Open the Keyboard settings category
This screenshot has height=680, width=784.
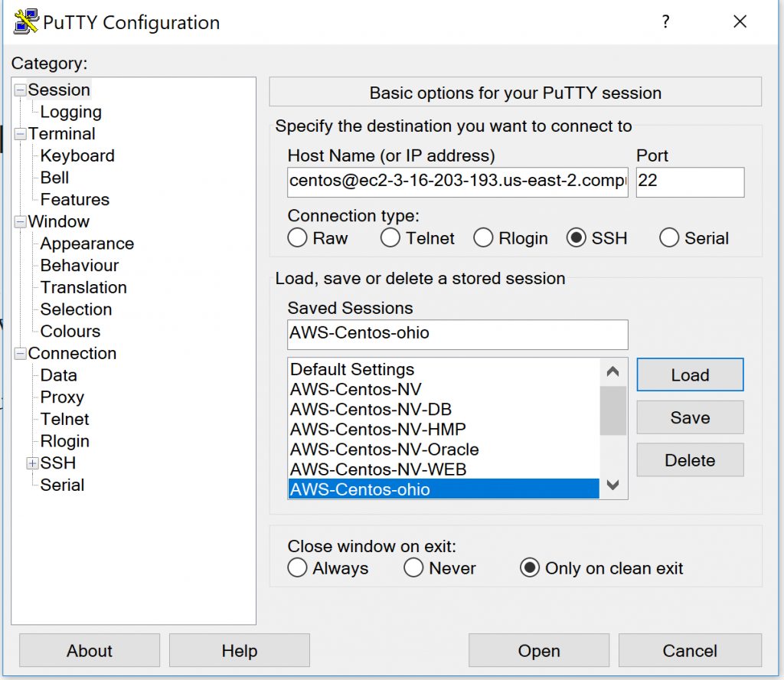[77, 156]
